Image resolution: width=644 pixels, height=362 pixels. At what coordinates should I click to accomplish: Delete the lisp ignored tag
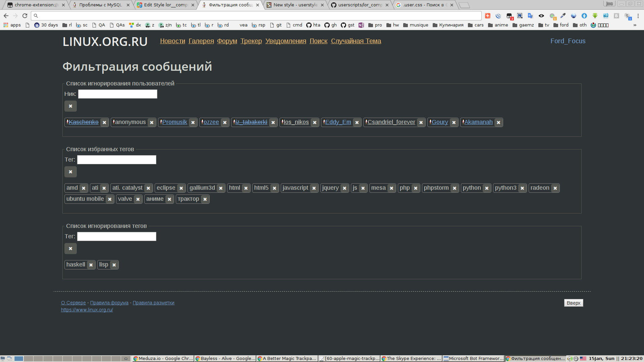(x=114, y=265)
